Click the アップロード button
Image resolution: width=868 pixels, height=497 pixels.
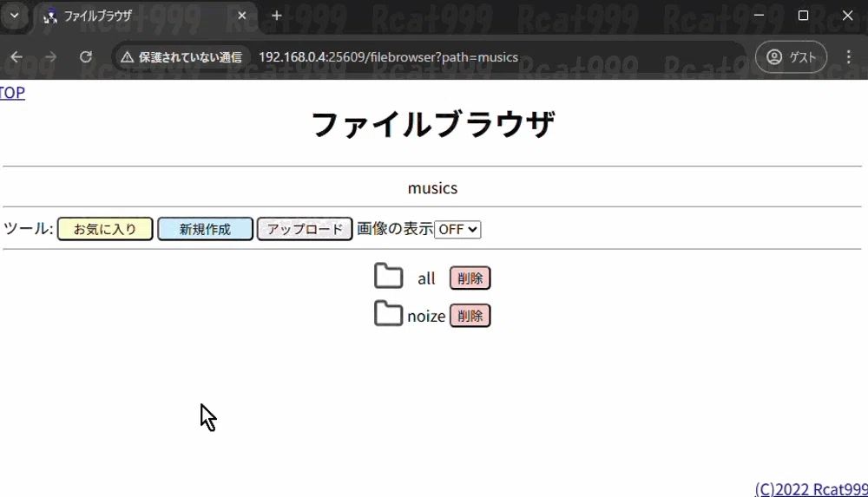click(305, 229)
